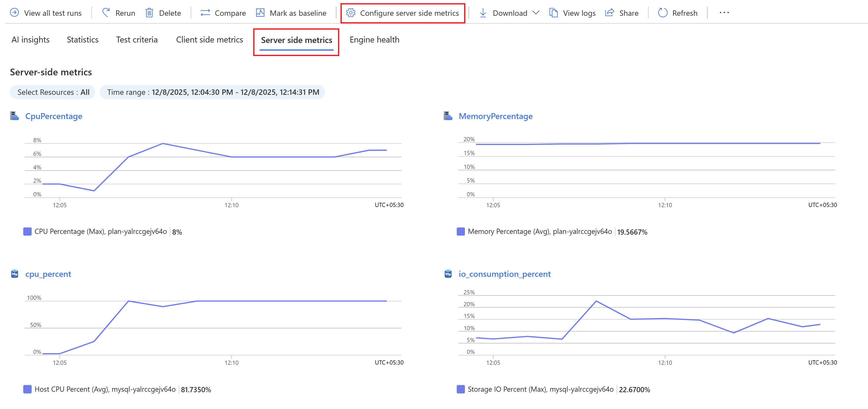Image resolution: width=868 pixels, height=409 pixels.
Task: Open the io_consumption_percent metric link
Action: (504, 274)
